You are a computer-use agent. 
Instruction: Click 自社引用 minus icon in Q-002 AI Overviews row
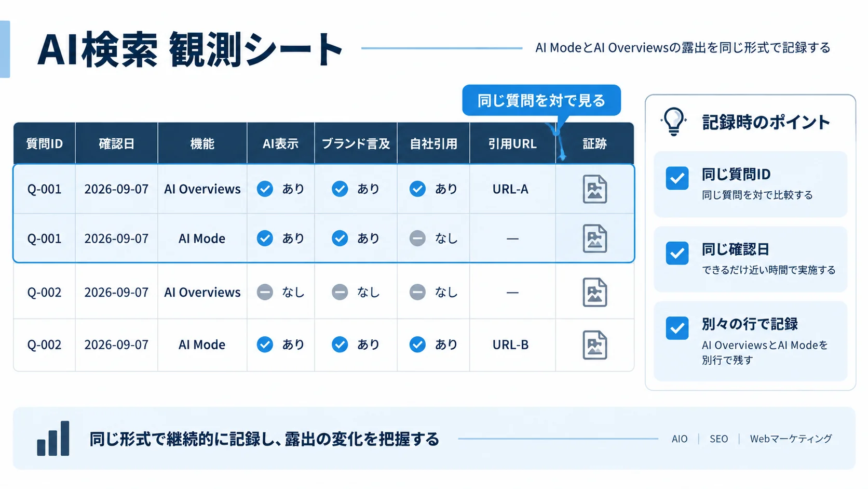(417, 292)
